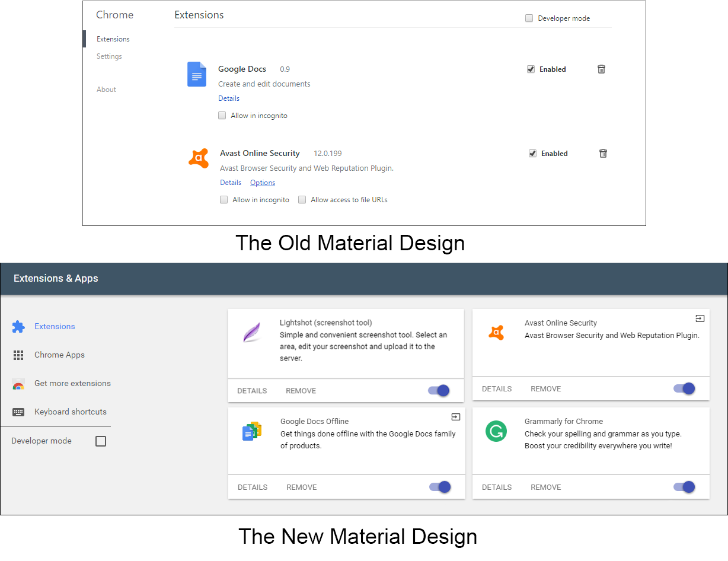This screenshot has height=561, width=728.
Task: Click DETAILS on Grammarly card
Action: tap(497, 487)
